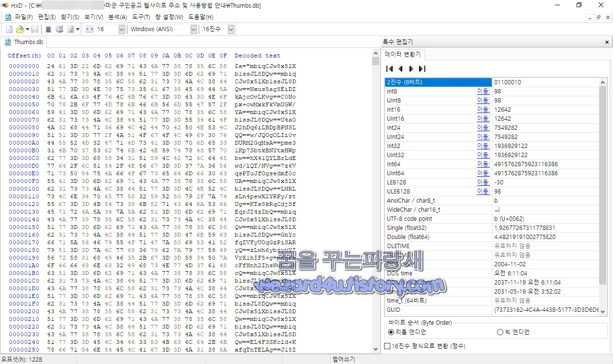
Task: Create a new file with the toolbar icon
Action: (x=9, y=29)
